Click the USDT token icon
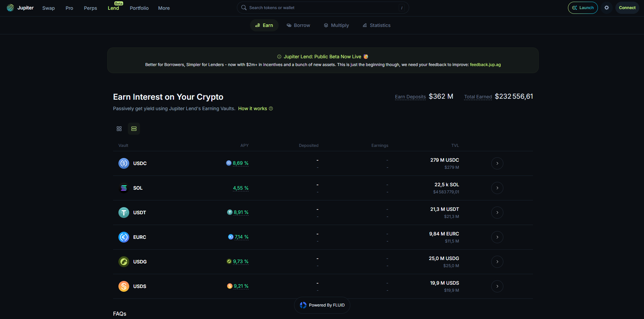Image resolution: width=644 pixels, height=319 pixels. [123, 212]
